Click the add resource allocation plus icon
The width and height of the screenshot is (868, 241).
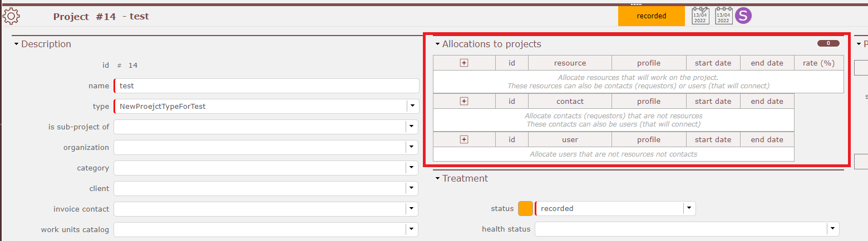[x=464, y=63]
